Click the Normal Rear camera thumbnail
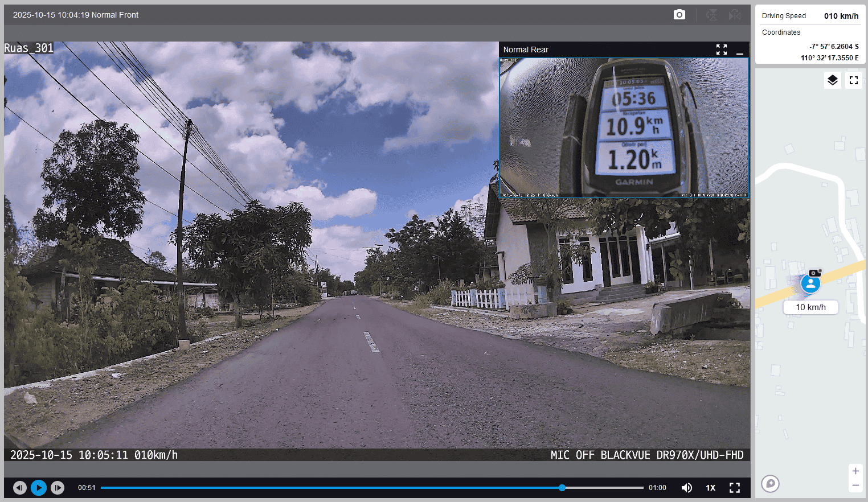Image resolution: width=868 pixels, height=502 pixels. (624, 127)
